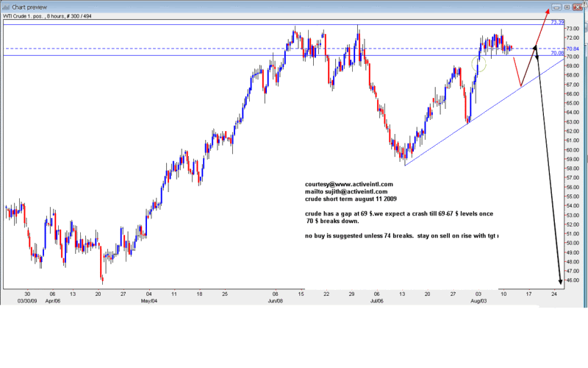This screenshot has height=368, width=588.
Task: Select the 73.39 resistance level label
Action: [x=557, y=22]
